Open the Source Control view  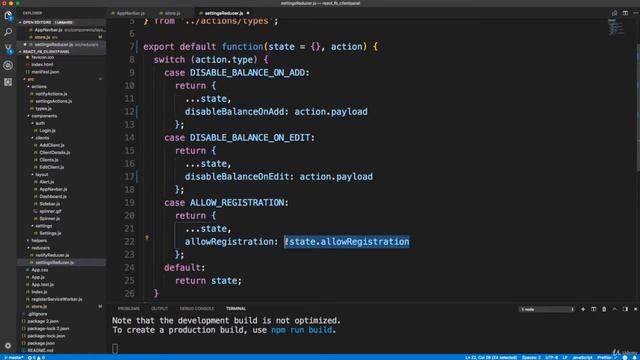coord(8,49)
